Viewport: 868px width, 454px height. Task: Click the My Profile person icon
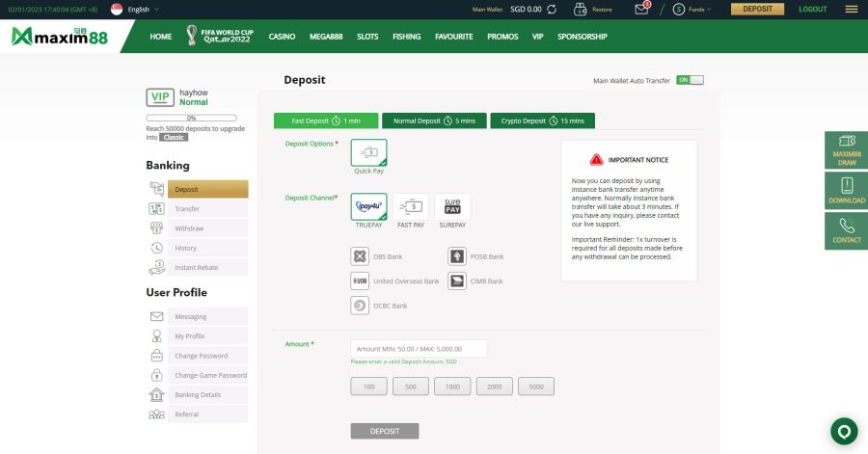pos(156,335)
